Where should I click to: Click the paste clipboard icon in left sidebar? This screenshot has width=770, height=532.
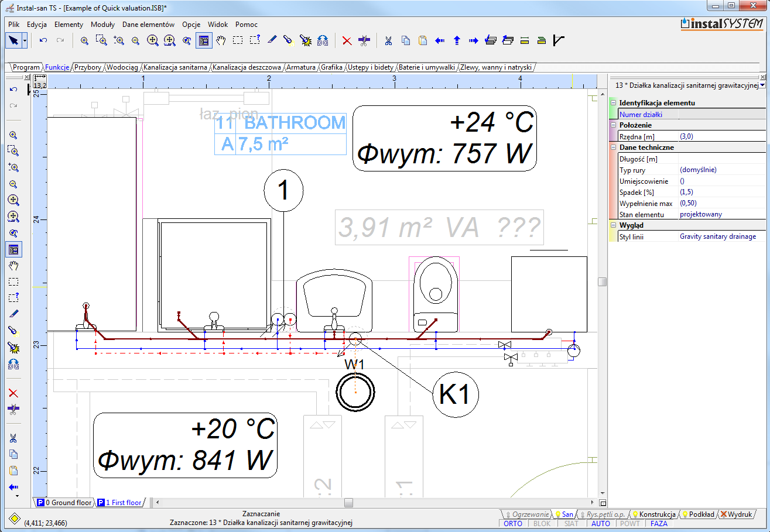(13, 470)
